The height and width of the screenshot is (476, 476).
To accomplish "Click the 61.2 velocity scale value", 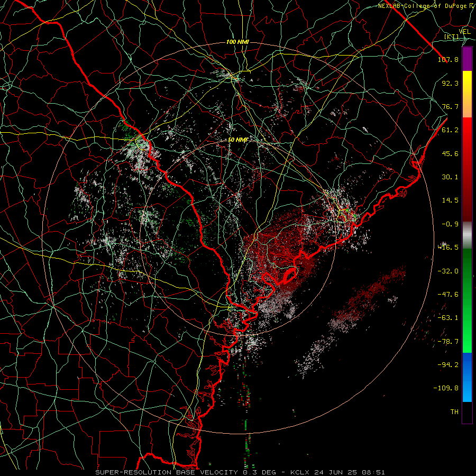I will click(450, 130).
